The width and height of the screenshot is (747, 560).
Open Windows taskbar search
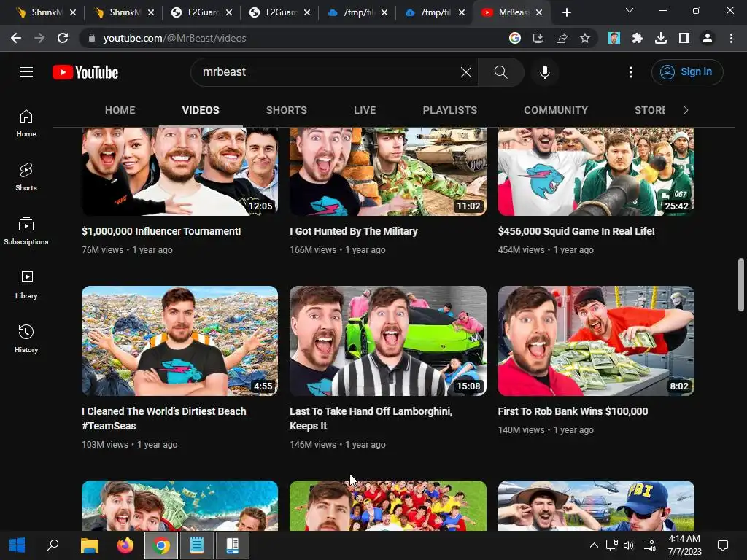(x=53, y=545)
